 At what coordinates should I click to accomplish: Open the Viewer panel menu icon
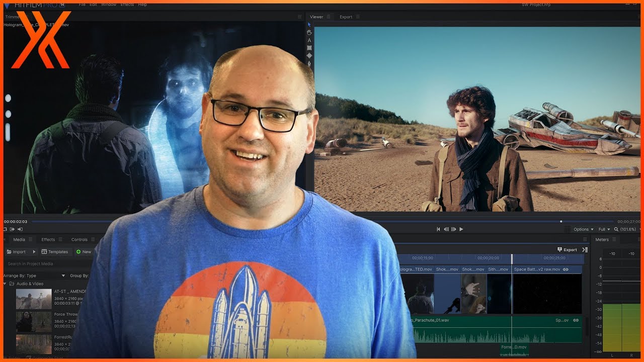tap(329, 17)
